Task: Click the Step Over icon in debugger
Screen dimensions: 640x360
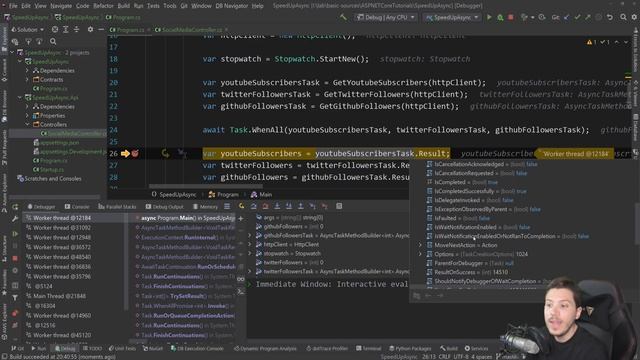Action: coord(253,206)
